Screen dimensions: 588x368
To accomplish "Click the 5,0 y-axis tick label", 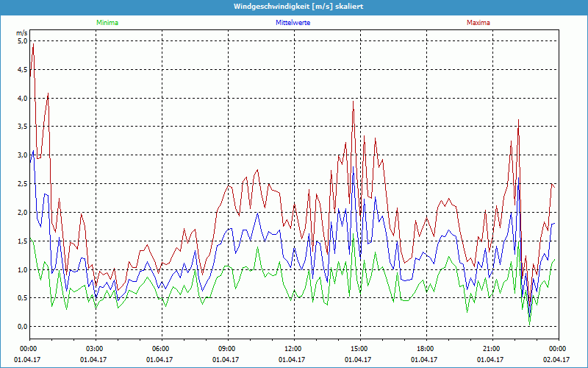I will [x=21, y=41].
